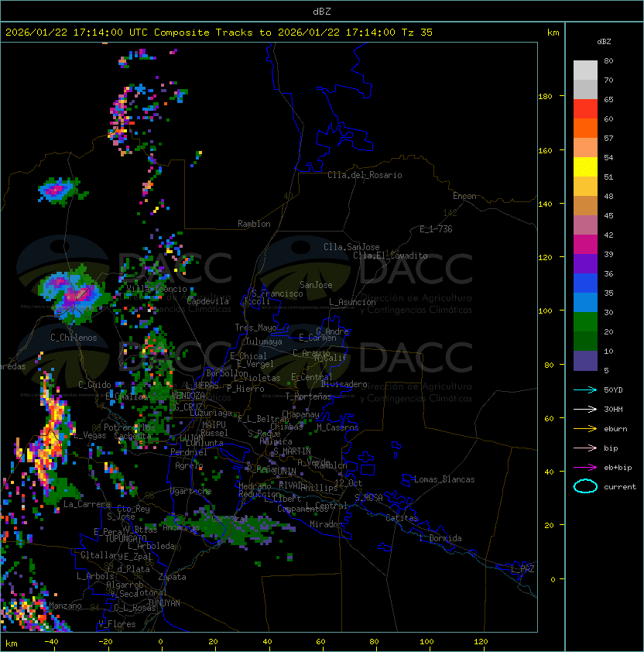Select the green swatch below 30 dBZ
Screen dimensions: 644x652
[x=585, y=322]
